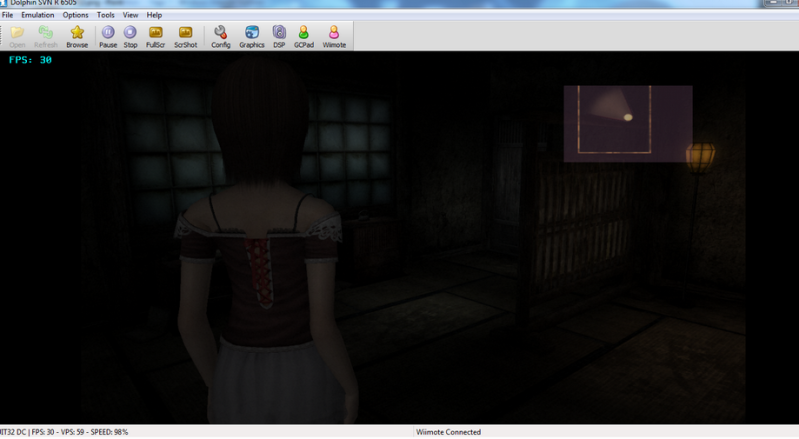Click the minimap in game view

[x=628, y=123]
